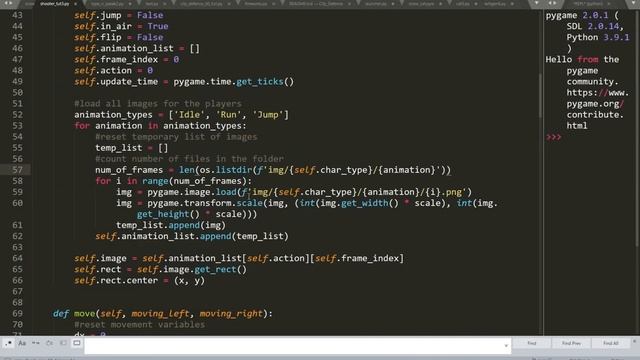Click line number 57 in the gutter
The height and width of the screenshot is (360, 640).
tap(18, 170)
